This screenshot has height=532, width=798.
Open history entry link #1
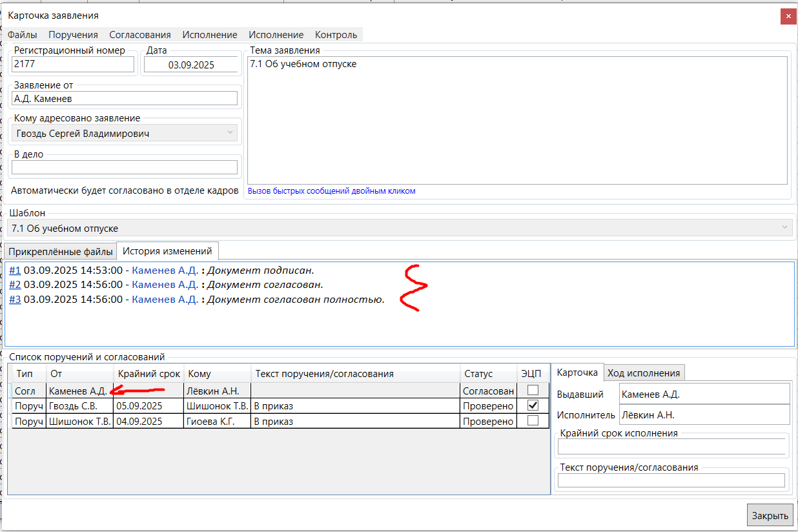click(15, 270)
